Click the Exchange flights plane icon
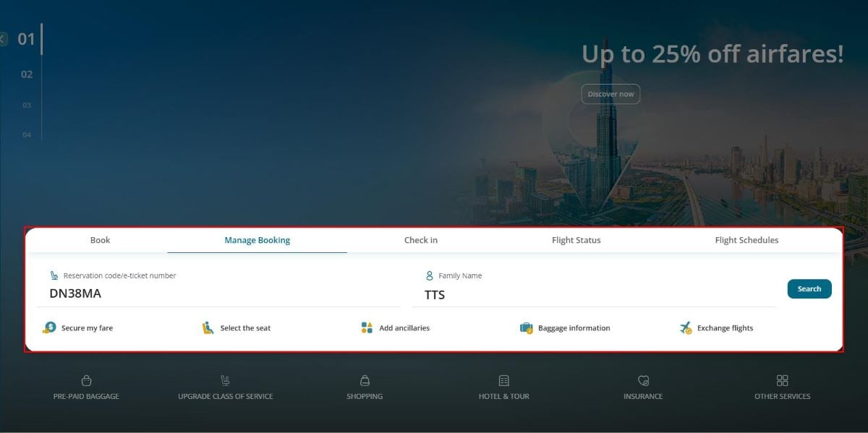868x433 pixels. [x=686, y=327]
